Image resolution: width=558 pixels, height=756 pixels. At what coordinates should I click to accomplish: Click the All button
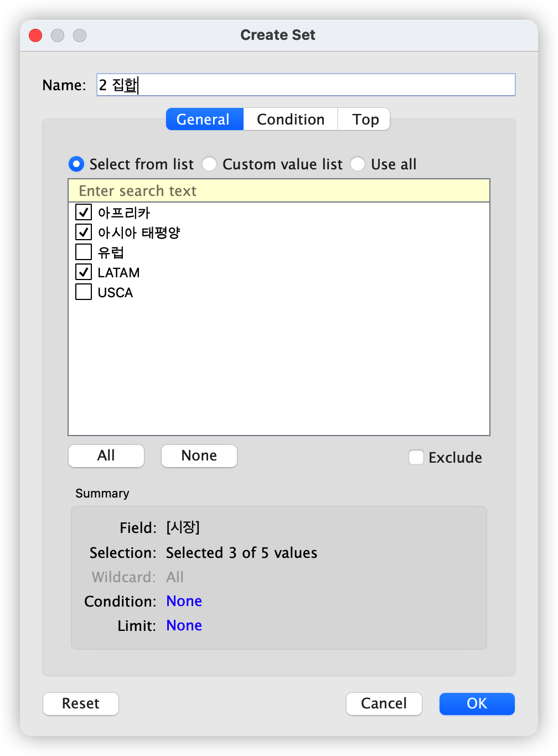[x=106, y=455]
